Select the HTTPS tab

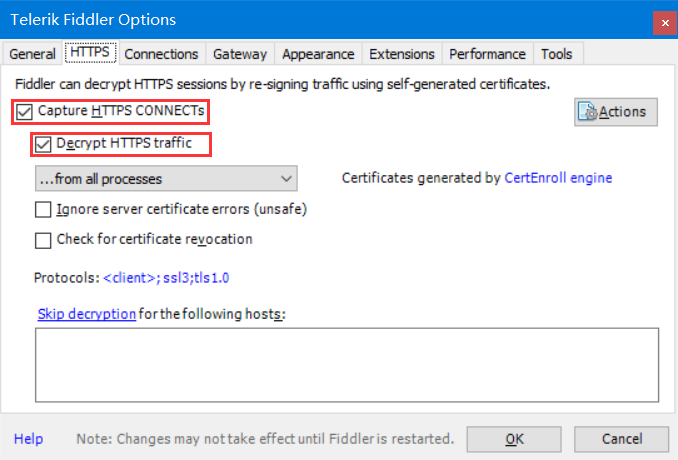90,52
